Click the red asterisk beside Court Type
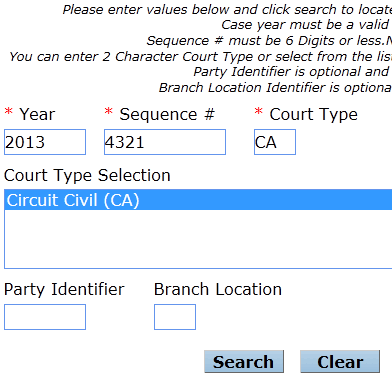Viewport: 392px width, 380px height. (258, 111)
